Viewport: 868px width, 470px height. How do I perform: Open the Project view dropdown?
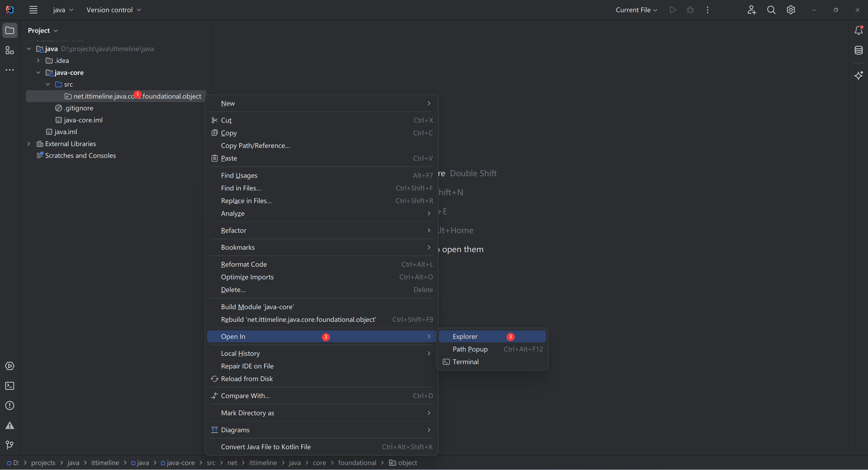tap(43, 30)
